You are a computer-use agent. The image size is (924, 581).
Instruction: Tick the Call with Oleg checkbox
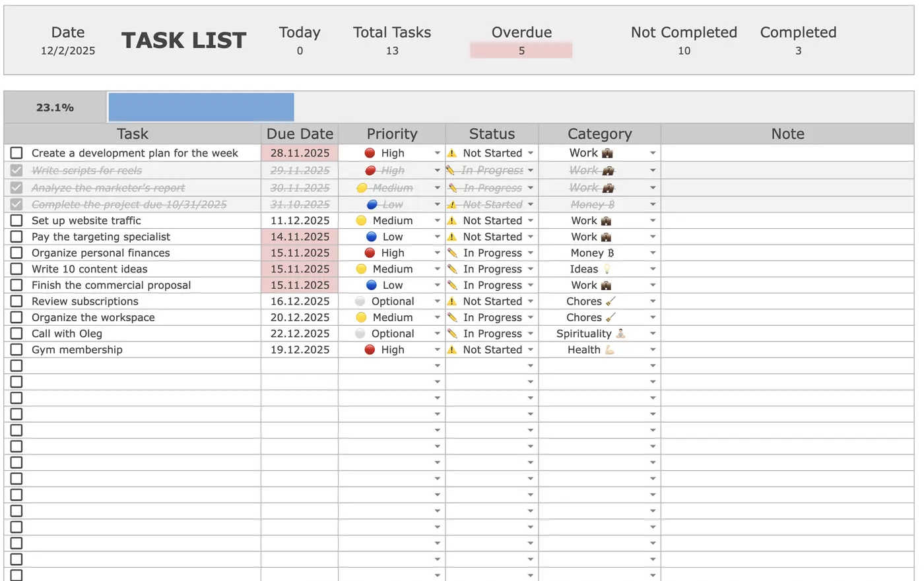pyautogui.click(x=16, y=334)
